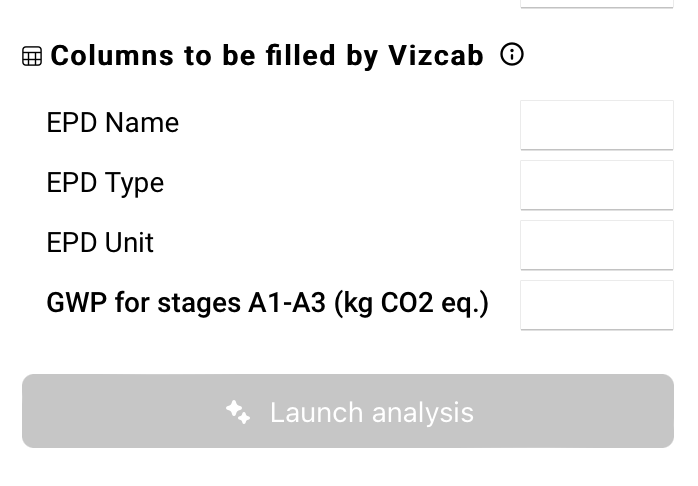Click into the EPD Unit column box
Image resolution: width=698 pixels, height=486 pixels.
coord(597,245)
